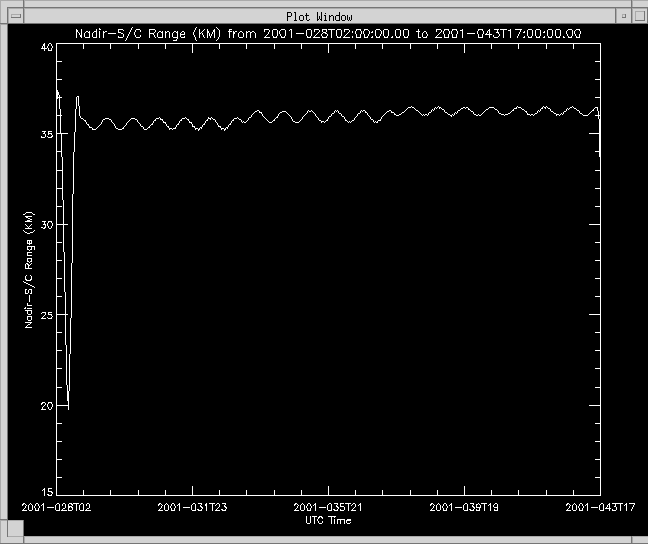Click the 30 value on the Y axis
The height and width of the screenshot is (544, 648).
pos(46,225)
